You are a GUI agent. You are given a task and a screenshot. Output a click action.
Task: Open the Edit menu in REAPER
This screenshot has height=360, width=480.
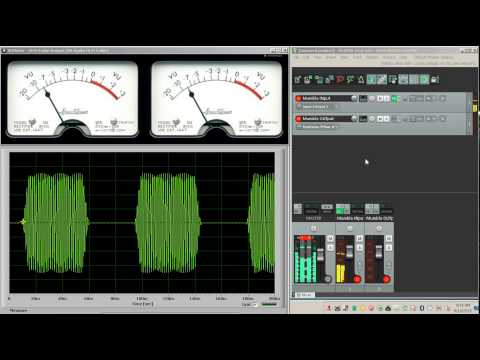tap(306, 57)
